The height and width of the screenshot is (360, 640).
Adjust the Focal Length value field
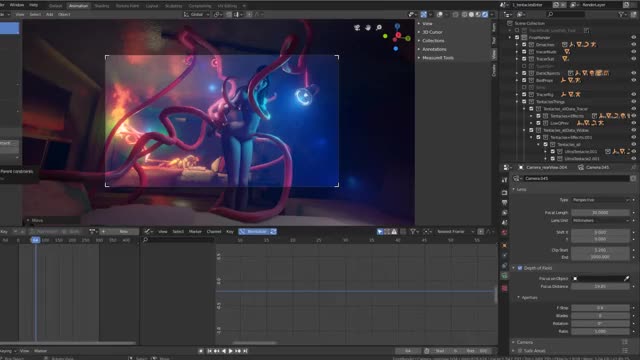pos(600,213)
